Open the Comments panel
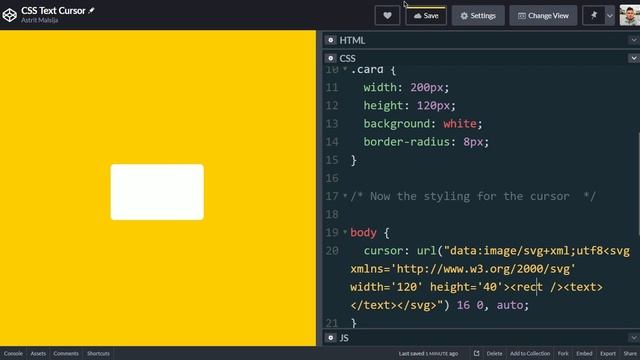640x360 pixels. 66,353
